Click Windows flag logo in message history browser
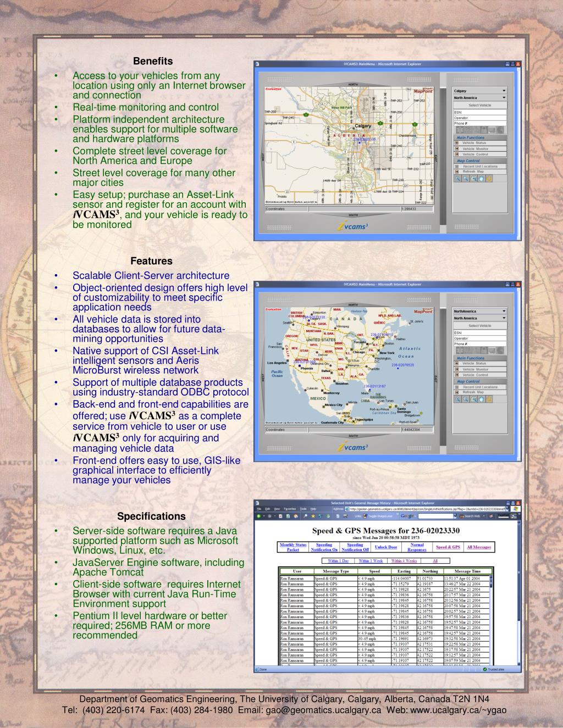Viewport: 563px width, 728px height. [516, 509]
